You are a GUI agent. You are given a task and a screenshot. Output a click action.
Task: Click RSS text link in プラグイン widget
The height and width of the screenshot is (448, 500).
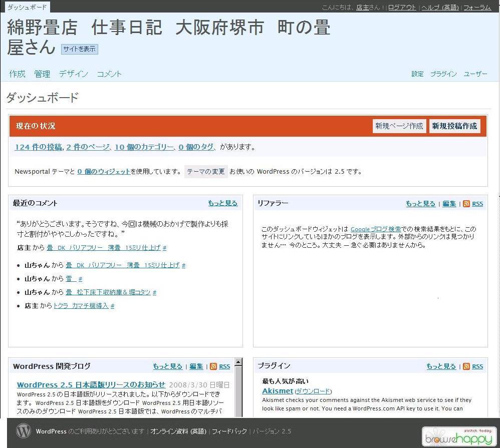tap(477, 367)
